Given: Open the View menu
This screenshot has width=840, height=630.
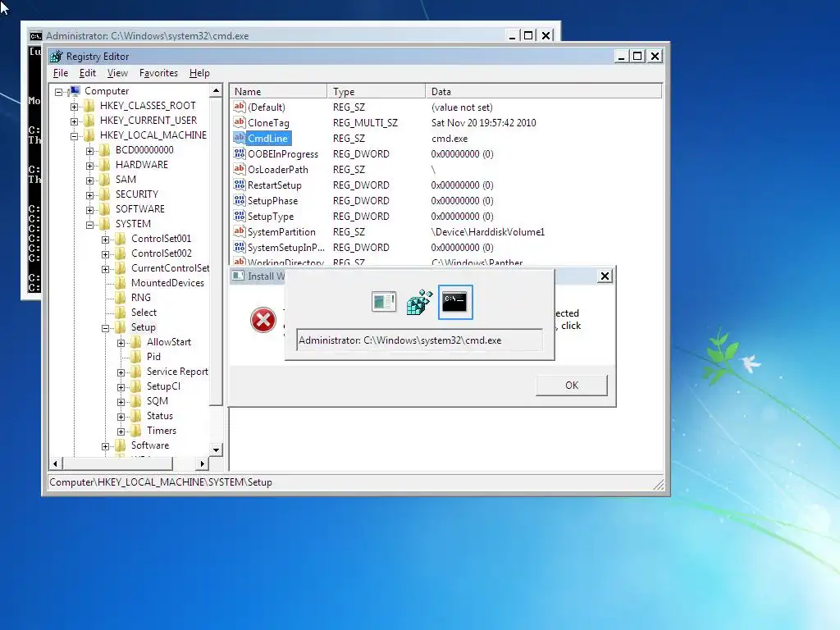Looking at the screenshot, I should pos(117,73).
